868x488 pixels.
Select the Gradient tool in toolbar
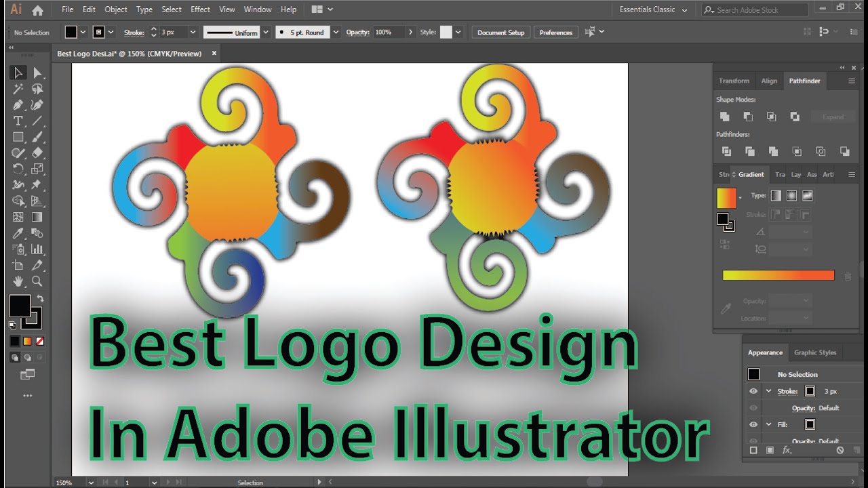click(x=37, y=218)
